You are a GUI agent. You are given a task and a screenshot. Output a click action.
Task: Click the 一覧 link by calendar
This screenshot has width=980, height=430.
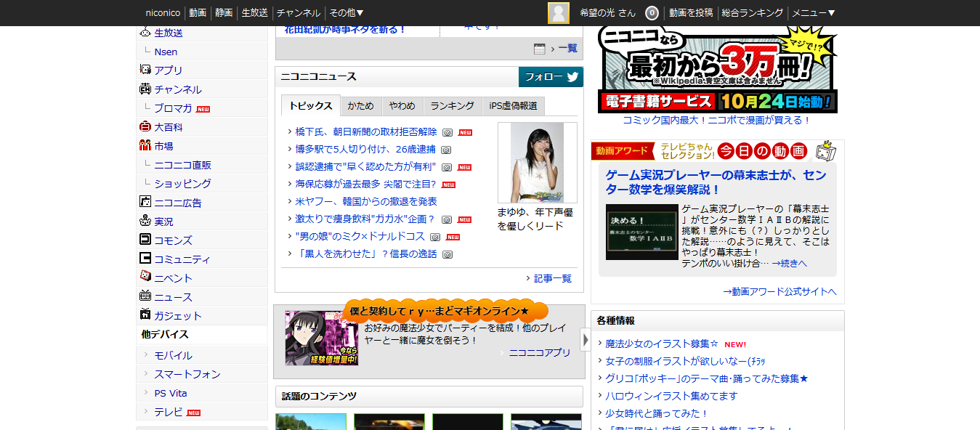point(567,48)
